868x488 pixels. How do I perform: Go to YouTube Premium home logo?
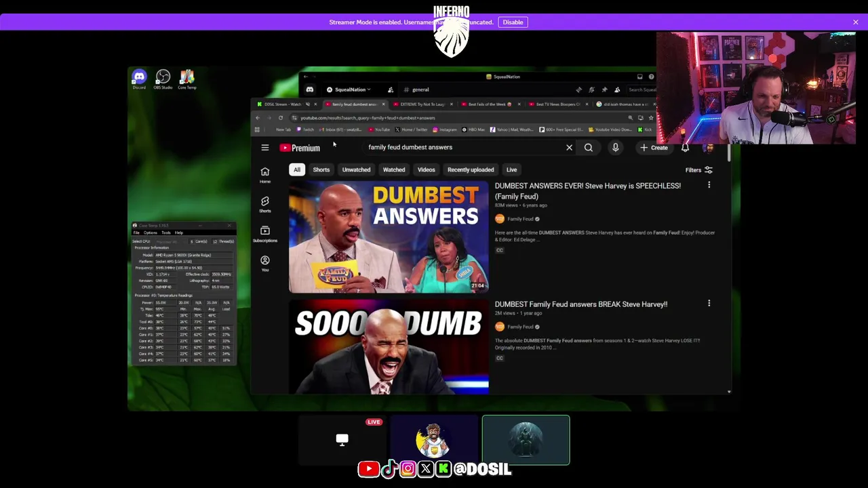(300, 148)
